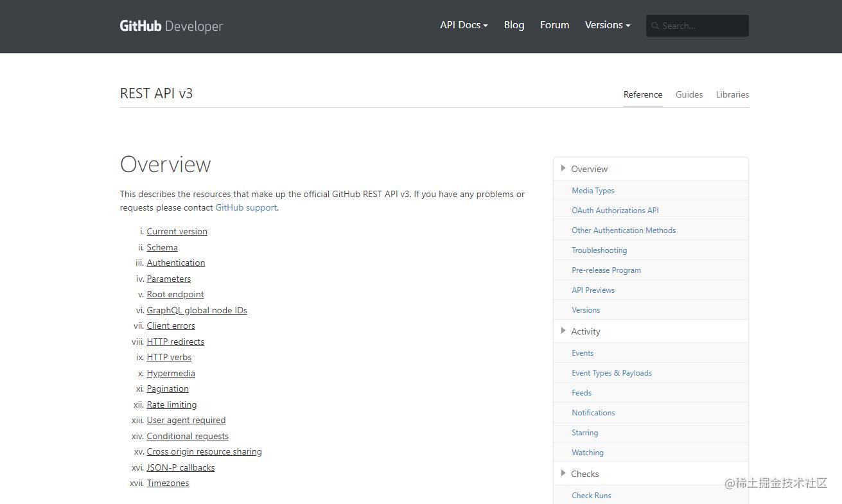This screenshot has width=842, height=504.
Task: Go to the Blog page
Action: 514,25
